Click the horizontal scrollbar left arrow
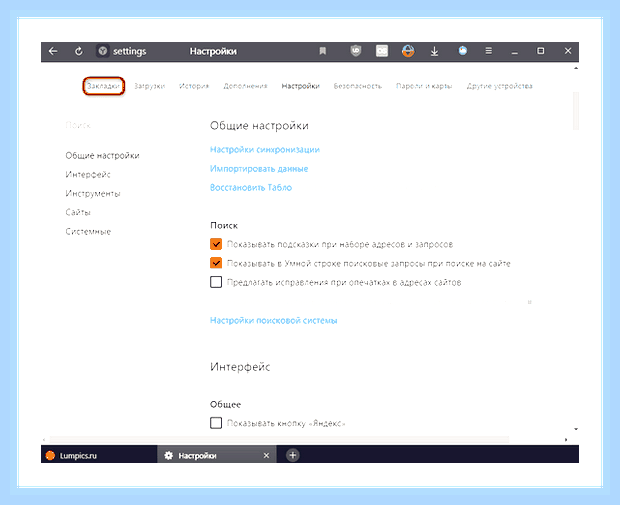The image size is (620, 505). (44, 439)
